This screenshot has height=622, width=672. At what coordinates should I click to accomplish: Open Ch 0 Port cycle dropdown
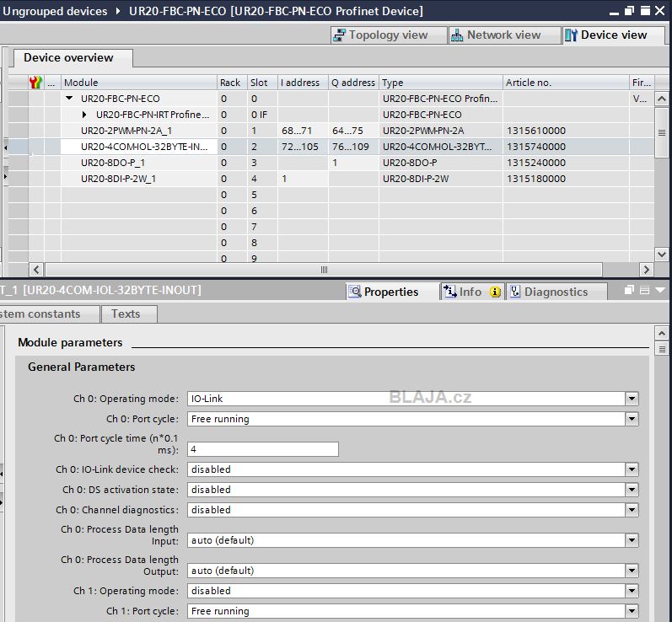click(632, 419)
